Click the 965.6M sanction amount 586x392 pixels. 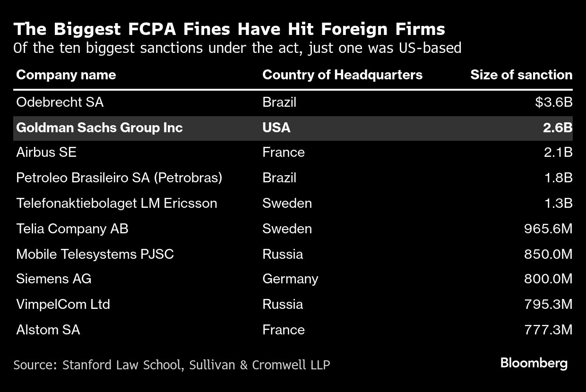(x=548, y=229)
